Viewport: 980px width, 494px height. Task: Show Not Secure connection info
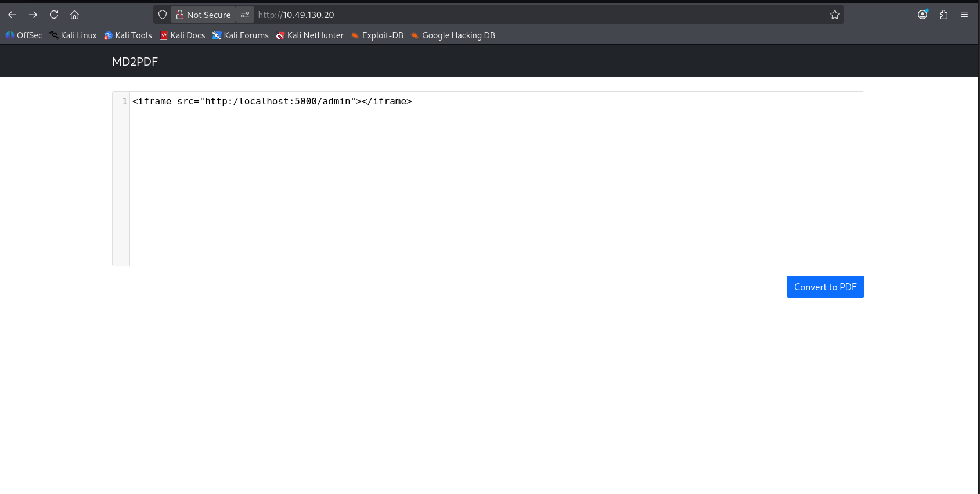203,15
